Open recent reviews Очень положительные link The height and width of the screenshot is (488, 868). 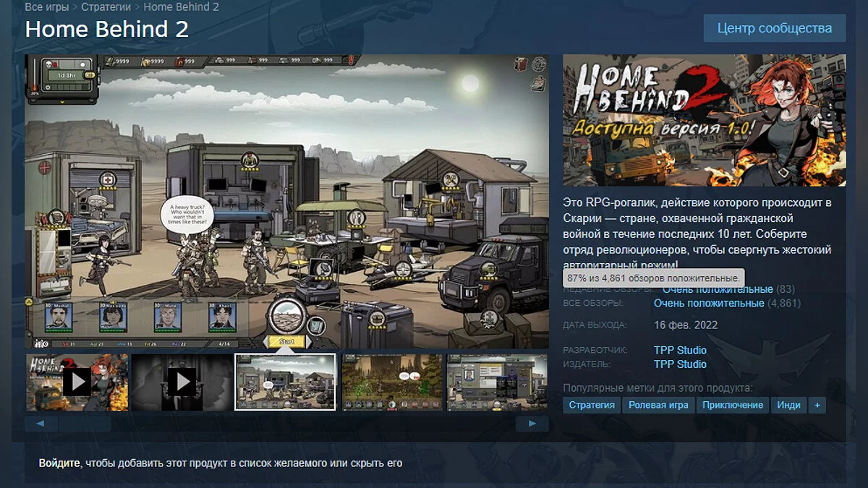718,289
